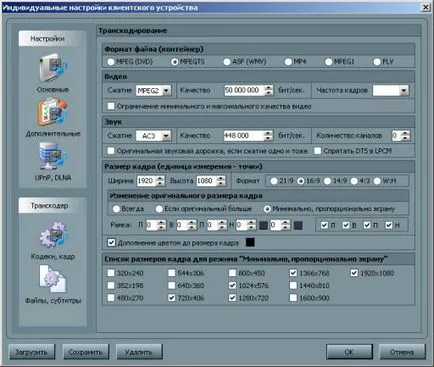Image resolution: width=434 pixels, height=367 pixels.
Task: Click the first frame color swatch
Action: click(x=263, y=225)
